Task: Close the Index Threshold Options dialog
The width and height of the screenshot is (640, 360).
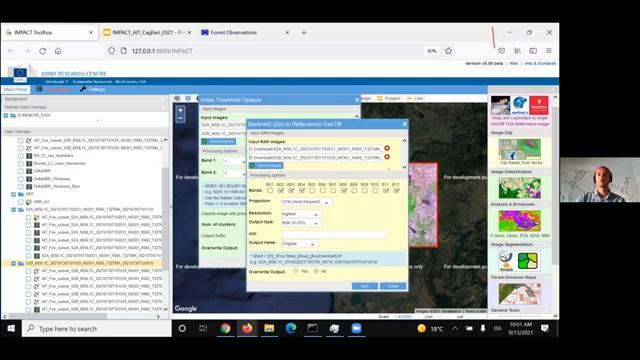Action: (357, 100)
